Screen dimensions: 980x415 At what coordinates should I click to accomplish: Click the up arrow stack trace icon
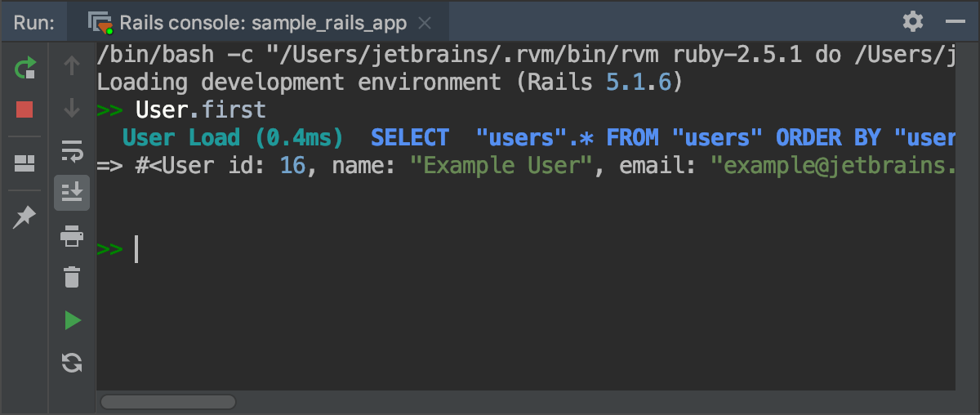pos(72,65)
